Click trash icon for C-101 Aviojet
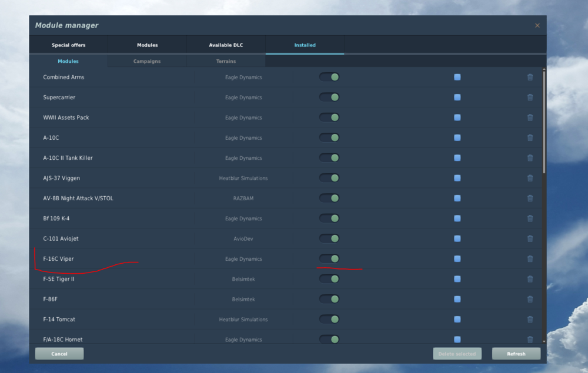 tap(530, 238)
